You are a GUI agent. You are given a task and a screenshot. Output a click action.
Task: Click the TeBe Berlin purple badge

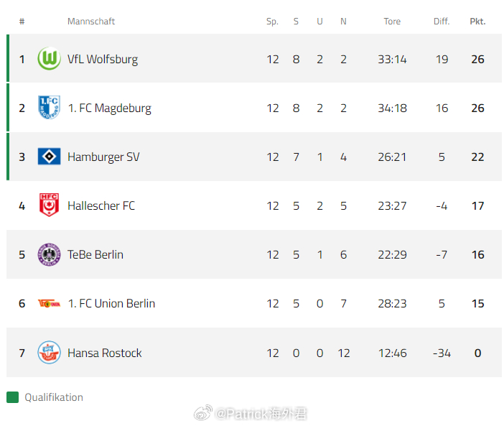coord(49,254)
